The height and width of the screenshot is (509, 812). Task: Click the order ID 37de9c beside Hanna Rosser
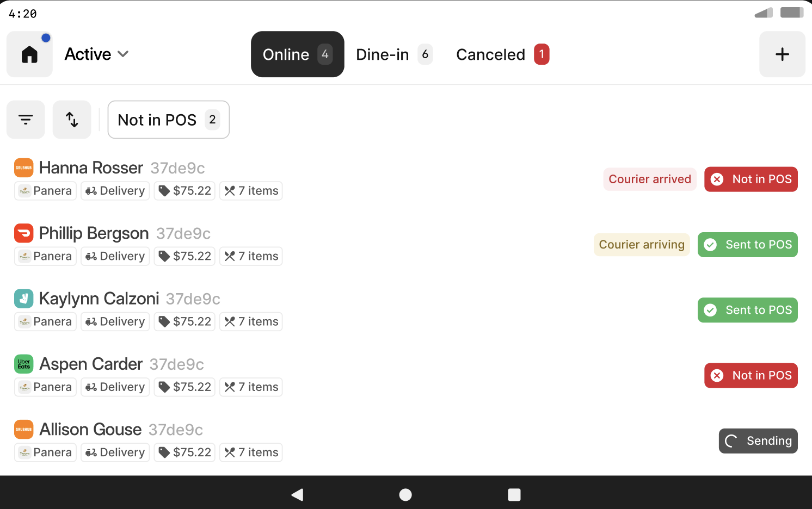pyautogui.click(x=177, y=168)
